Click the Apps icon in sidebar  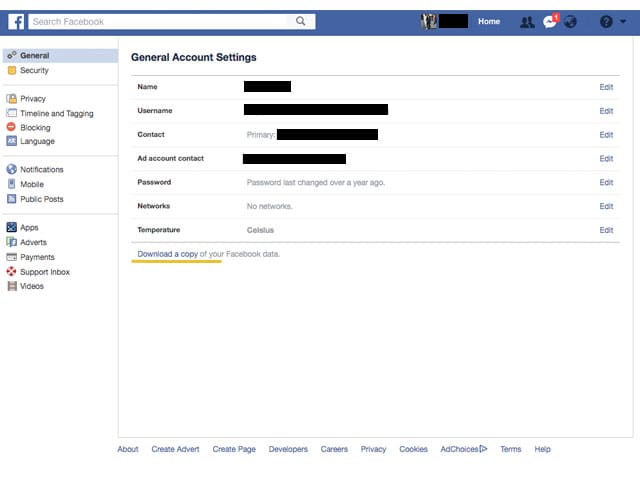coord(12,227)
